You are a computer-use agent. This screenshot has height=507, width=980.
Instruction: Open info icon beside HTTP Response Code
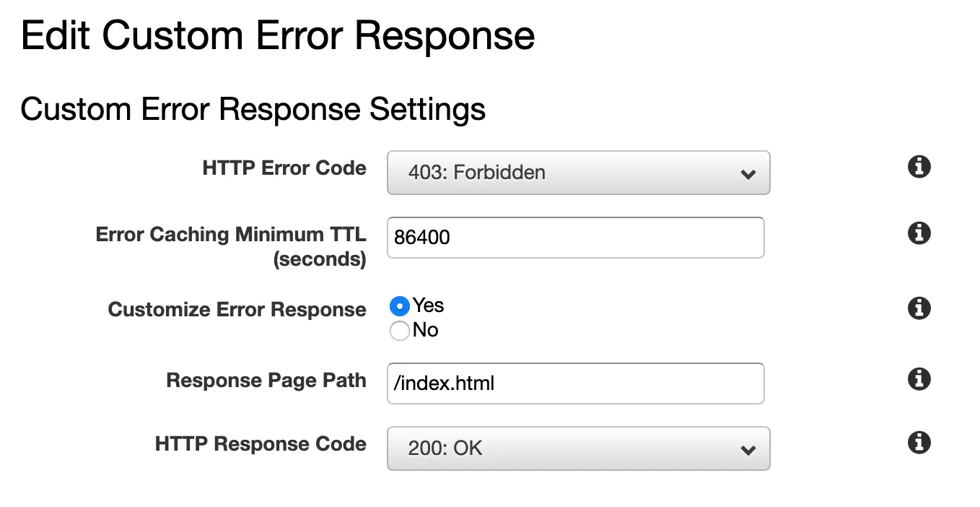click(919, 443)
